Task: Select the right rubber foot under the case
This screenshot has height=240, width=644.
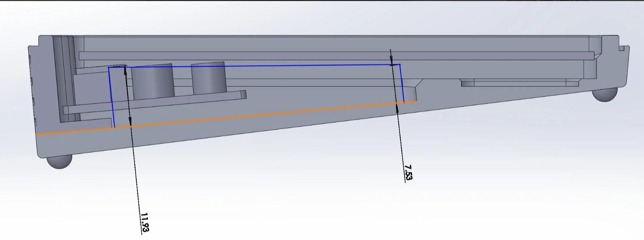Action: coord(605,96)
